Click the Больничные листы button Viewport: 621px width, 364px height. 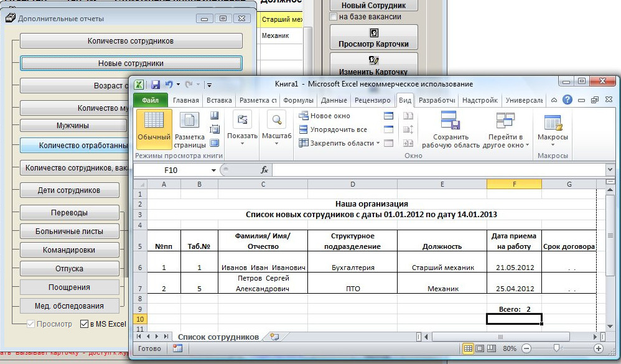point(69,231)
